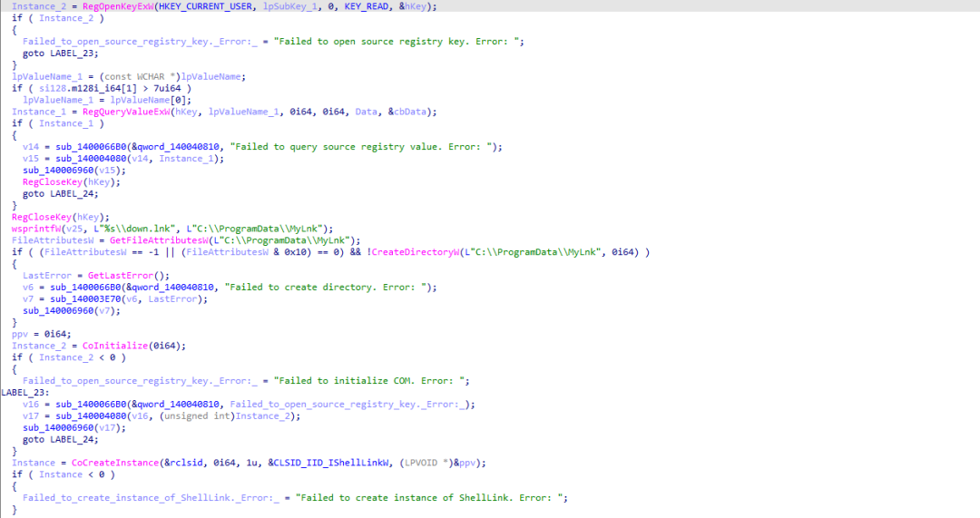Click the CreateDirectoryW function call

click(x=416, y=252)
